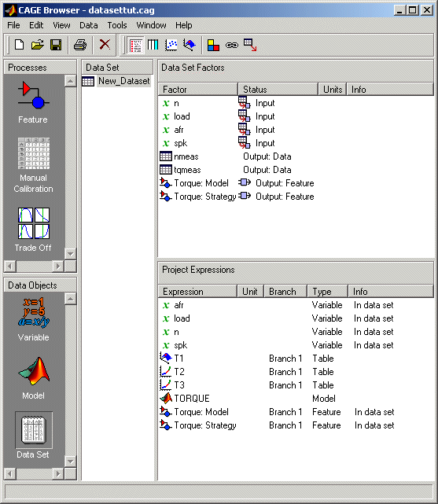Screen dimensions: 438x504
Task: Save the project with the floppy disk icon
Action: [56, 45]
